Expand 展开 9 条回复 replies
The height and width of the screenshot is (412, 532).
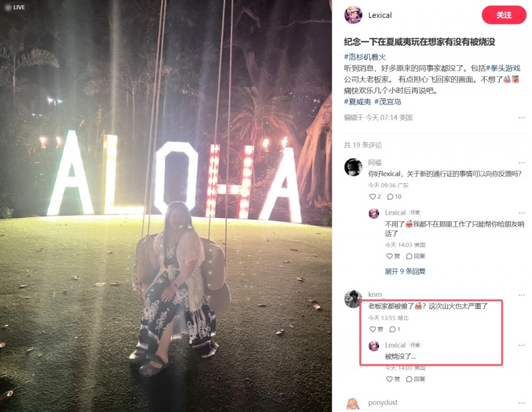tap(405, 271)
